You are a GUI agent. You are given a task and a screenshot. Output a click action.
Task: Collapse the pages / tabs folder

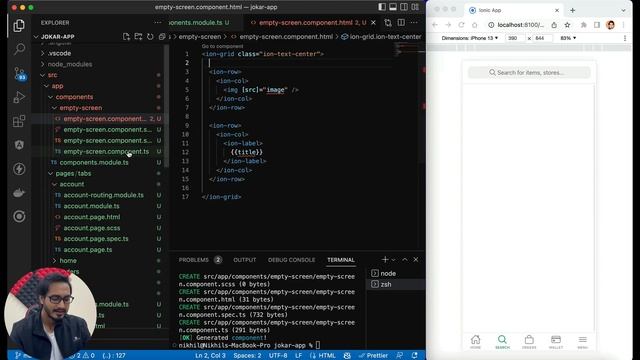click(x=73, y=173)
